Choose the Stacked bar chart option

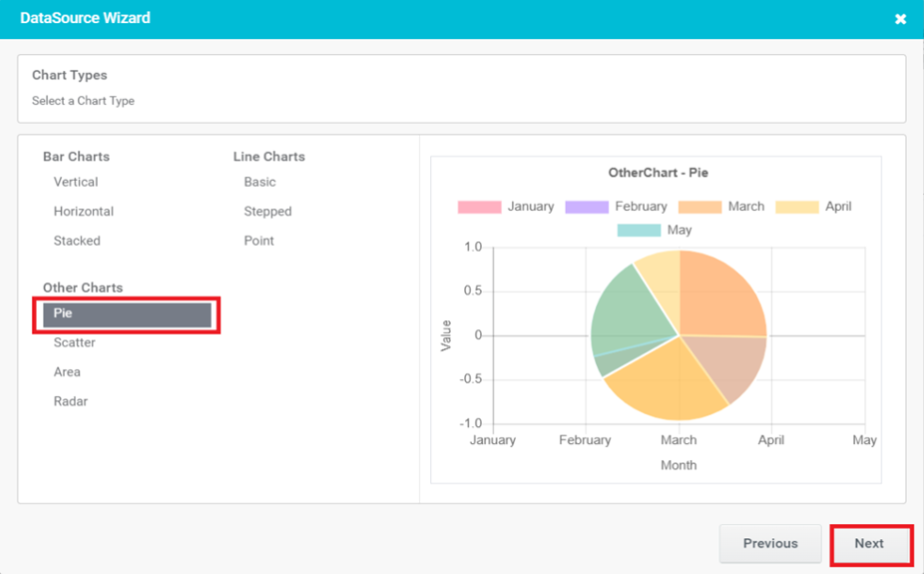77,241
